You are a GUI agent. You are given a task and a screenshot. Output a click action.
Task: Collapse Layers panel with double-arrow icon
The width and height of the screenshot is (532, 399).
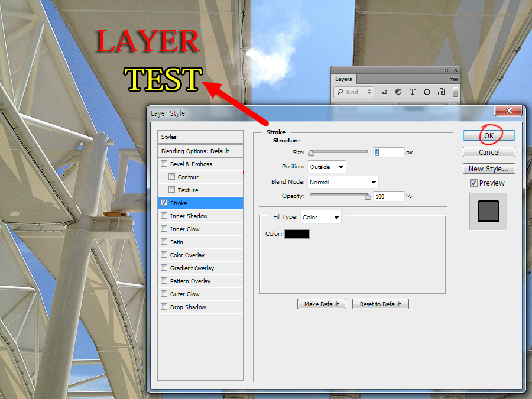pos(446,70)
